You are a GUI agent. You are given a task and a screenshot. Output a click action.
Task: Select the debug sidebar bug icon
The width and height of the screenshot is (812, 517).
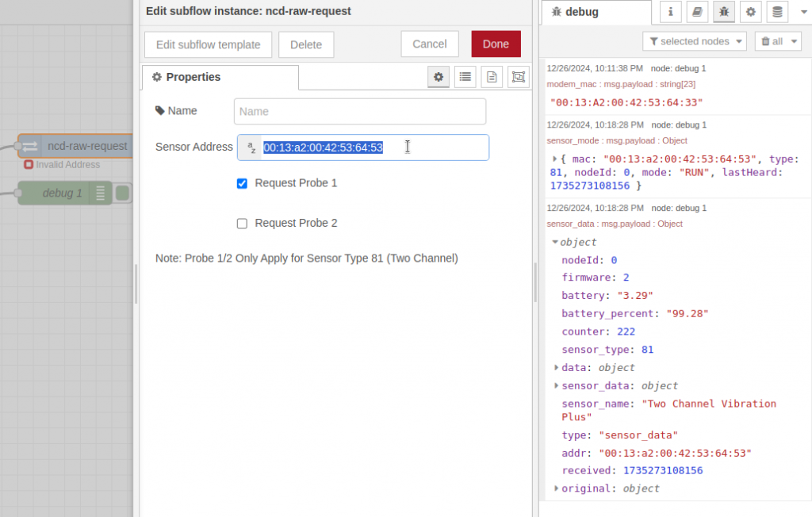point(724,12)
